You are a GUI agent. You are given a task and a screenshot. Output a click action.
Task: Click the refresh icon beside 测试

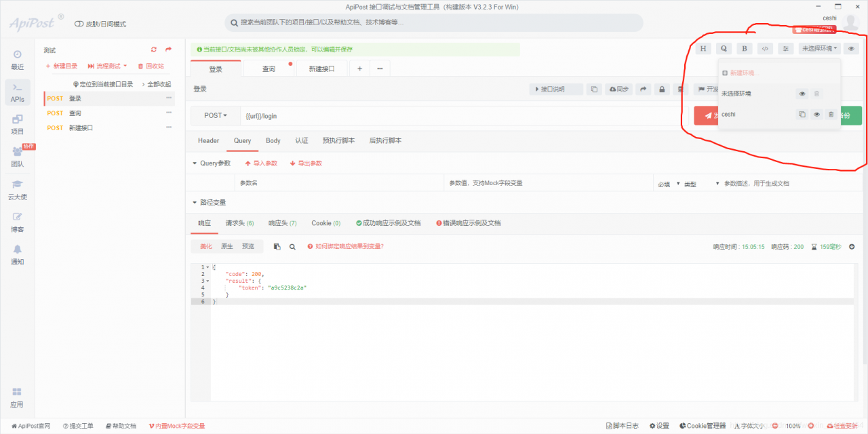tap(154, 50)
